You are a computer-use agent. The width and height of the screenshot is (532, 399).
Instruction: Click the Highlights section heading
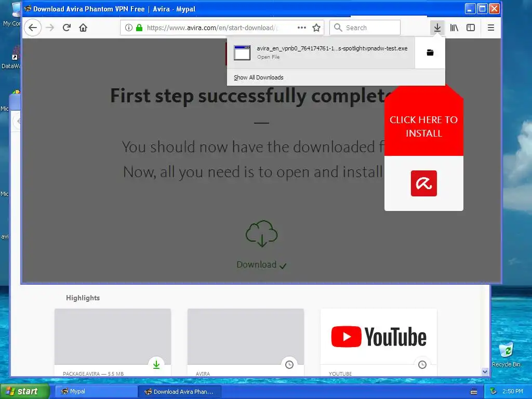[x=83, y=298]
